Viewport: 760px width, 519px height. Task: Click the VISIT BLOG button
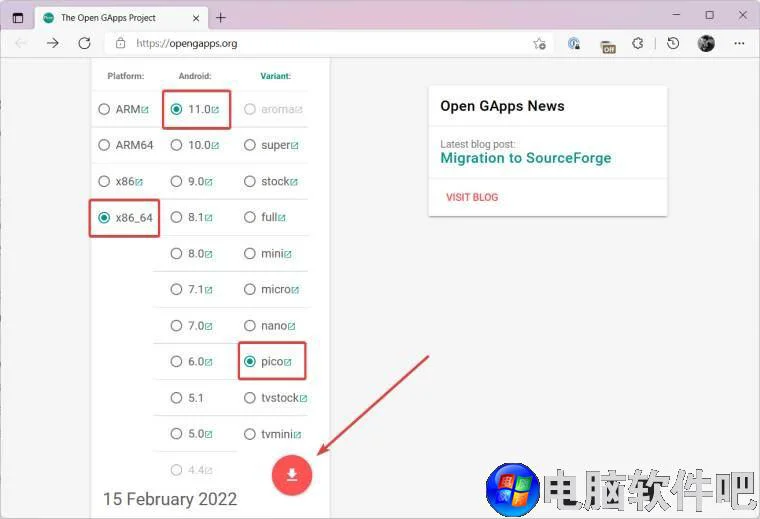pyautogui.click(x=472, y=197)
